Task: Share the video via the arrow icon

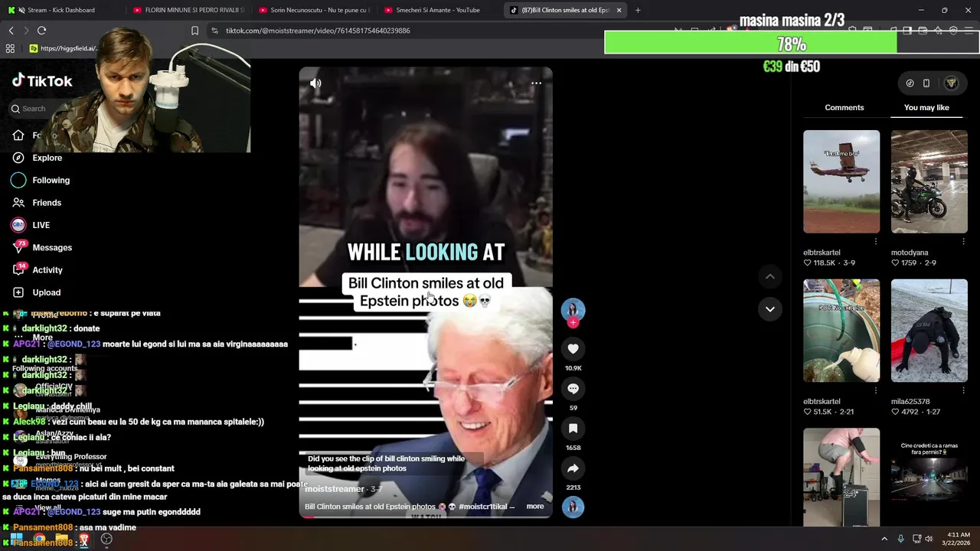Action: tap(573, 468)
